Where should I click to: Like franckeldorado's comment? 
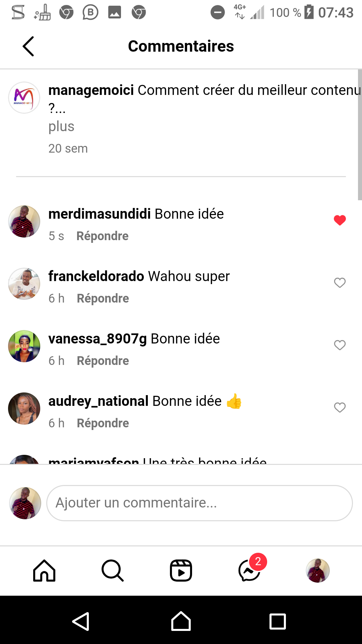point(340,283)
